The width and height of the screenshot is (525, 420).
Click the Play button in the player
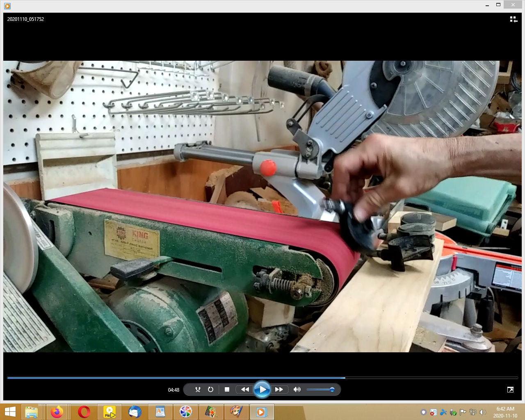coord(262,389)
